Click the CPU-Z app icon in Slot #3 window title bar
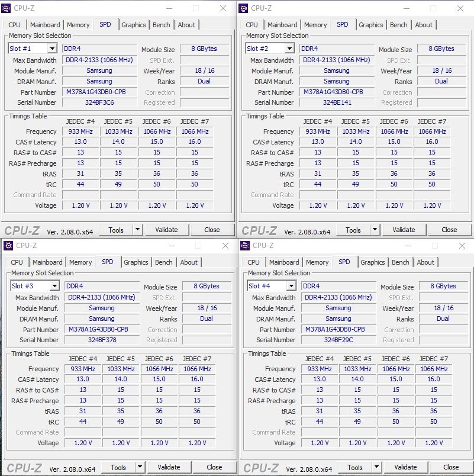 (x=8, y=246)
